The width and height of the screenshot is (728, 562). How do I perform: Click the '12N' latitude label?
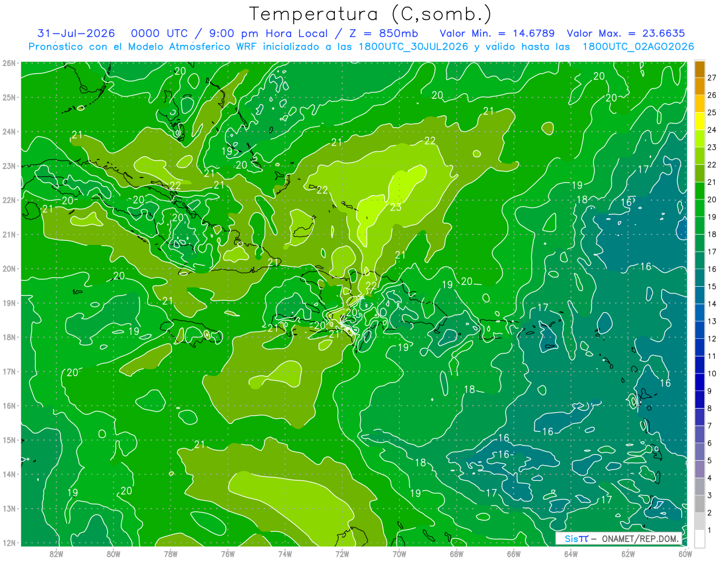[8, 543]
